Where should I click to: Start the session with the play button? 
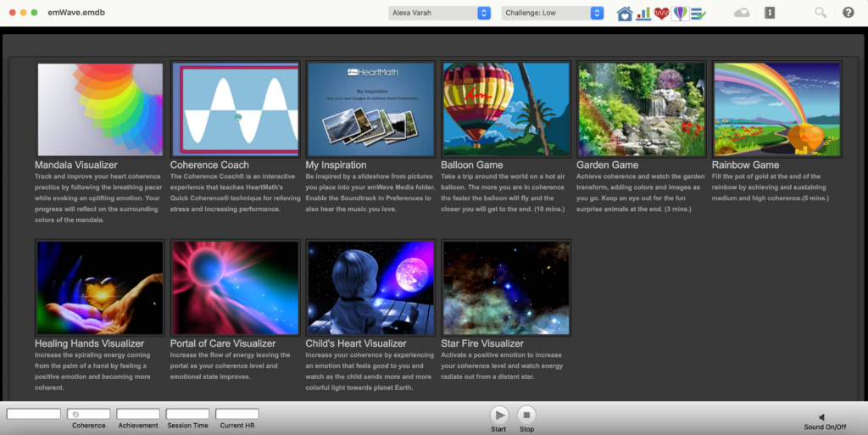[x=499, y=415]
